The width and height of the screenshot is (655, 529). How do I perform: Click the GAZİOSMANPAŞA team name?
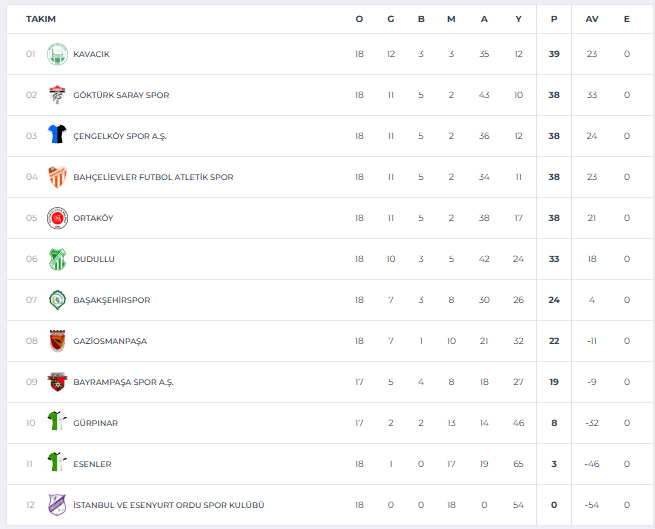pyautogui.click(x=110, y=341)
